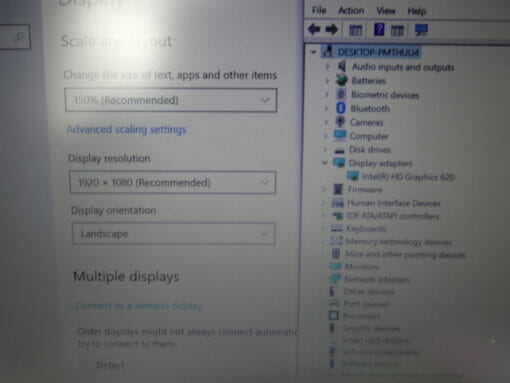Open the Landscape display orientation dropdown
This screenshot has width=510, height=383.
(x=174, y=234)
